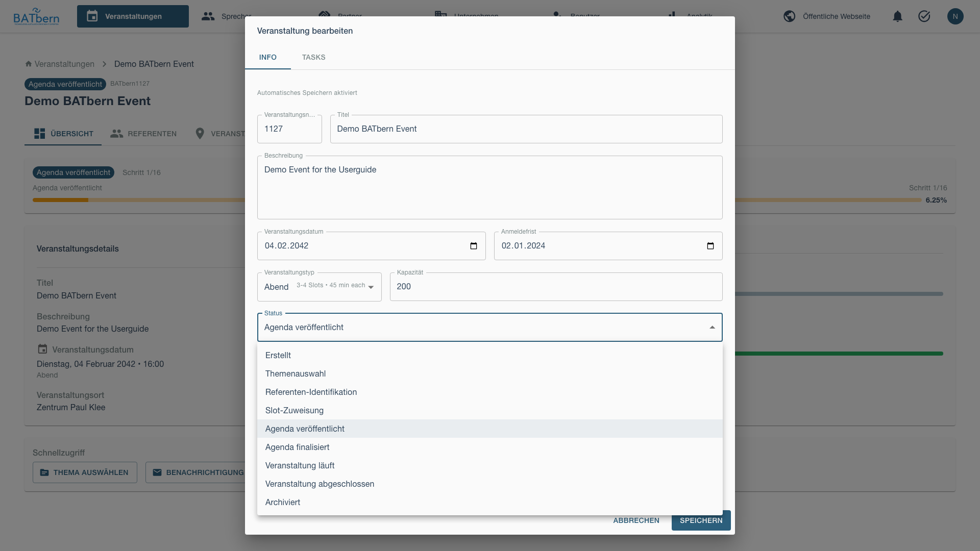Click the home icon in breadcrumb

(x=29, y=64)
